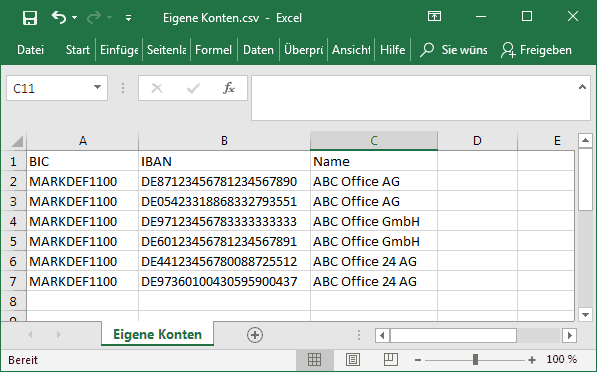Expand the Name Box dropdown arrow

(97, 88)
